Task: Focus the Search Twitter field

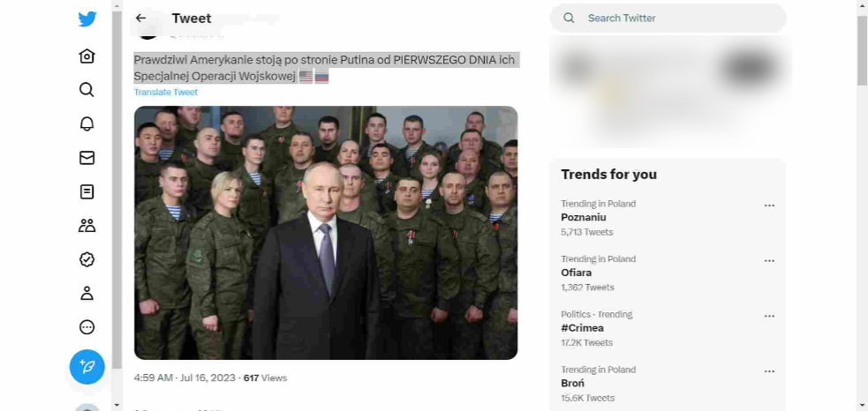Action: [668, 19]
